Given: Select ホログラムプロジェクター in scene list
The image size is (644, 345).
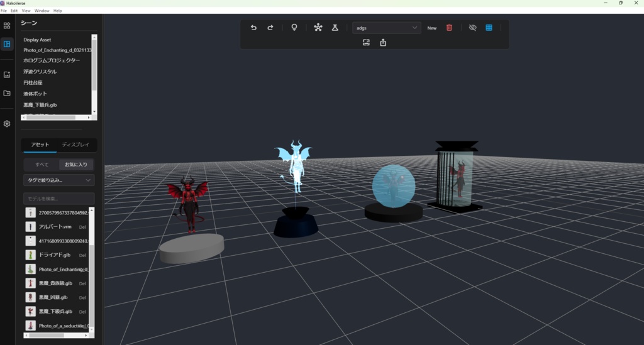Looking at the screenshot, I should click(52, 60).
